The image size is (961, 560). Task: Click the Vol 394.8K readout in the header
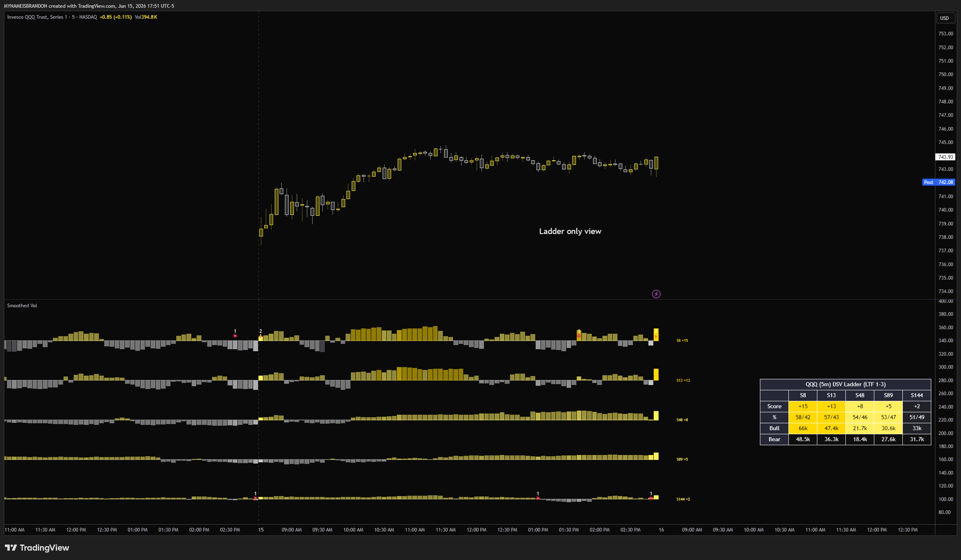(146, 17)
